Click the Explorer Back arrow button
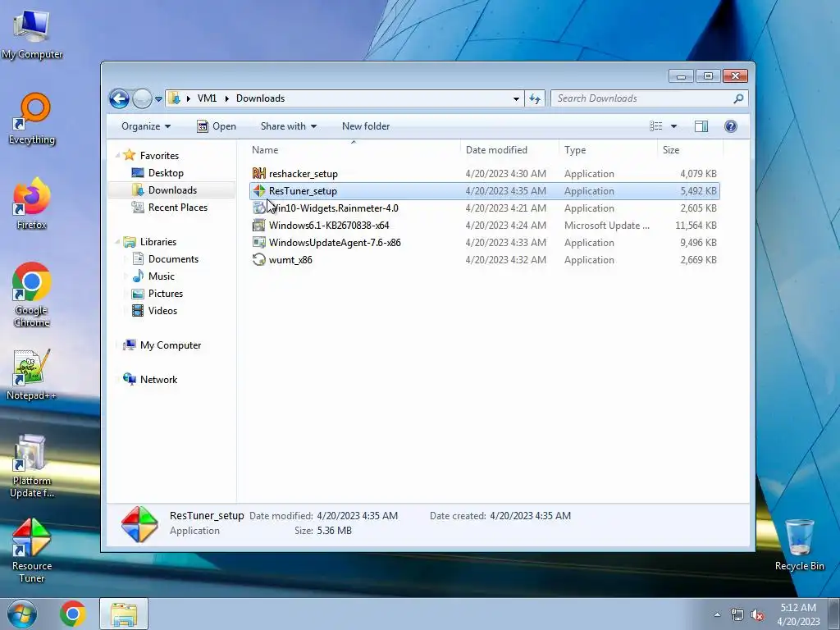Image resolution: width=840 pixels, height=630 pixels. [120, 98]
